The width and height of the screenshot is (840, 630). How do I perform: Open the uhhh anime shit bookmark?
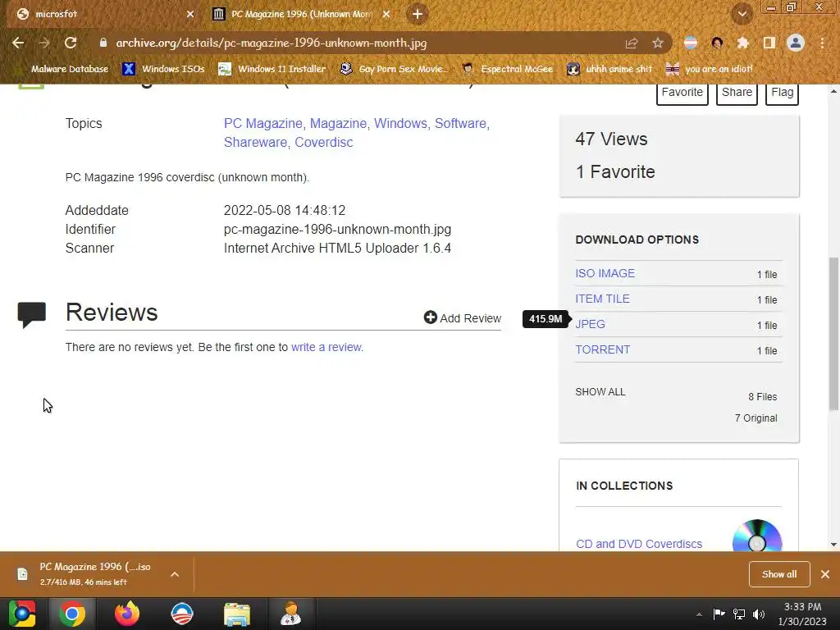tap(609, 69)
